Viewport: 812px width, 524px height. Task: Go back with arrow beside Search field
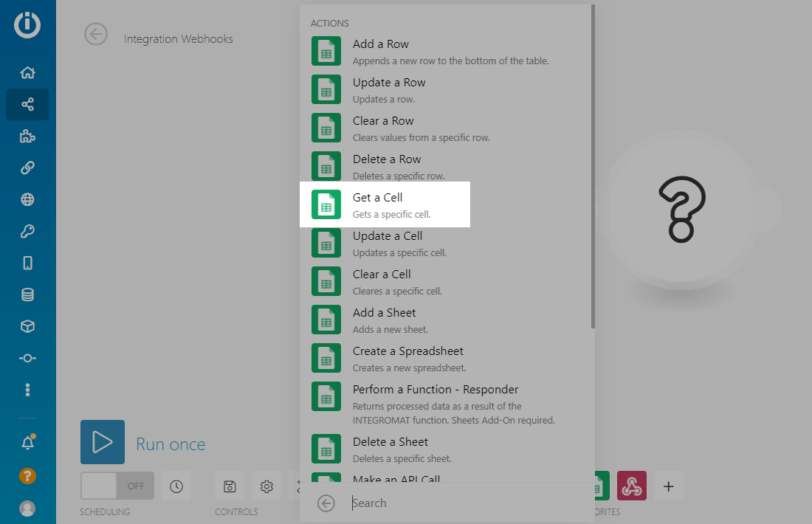[x=326, y=503]
